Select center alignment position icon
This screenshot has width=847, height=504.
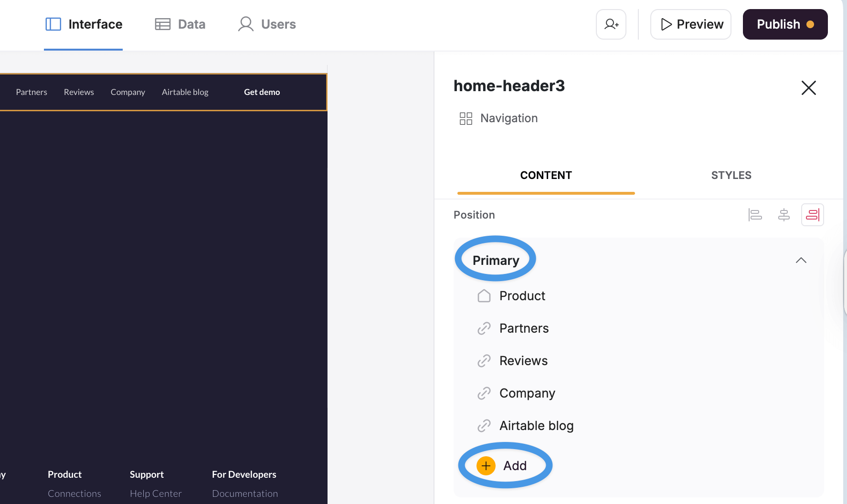click(783, 215)
